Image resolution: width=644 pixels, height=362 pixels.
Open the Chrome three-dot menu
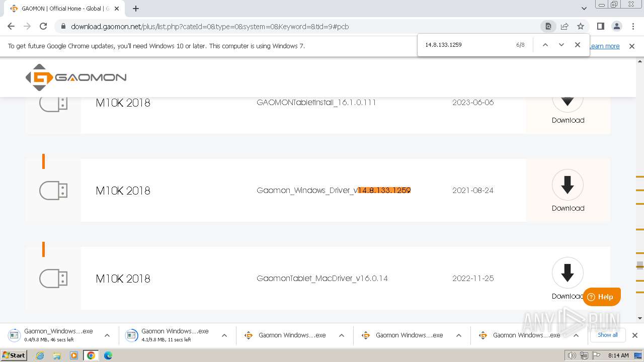pyautogui.click(x=632, y=26)
